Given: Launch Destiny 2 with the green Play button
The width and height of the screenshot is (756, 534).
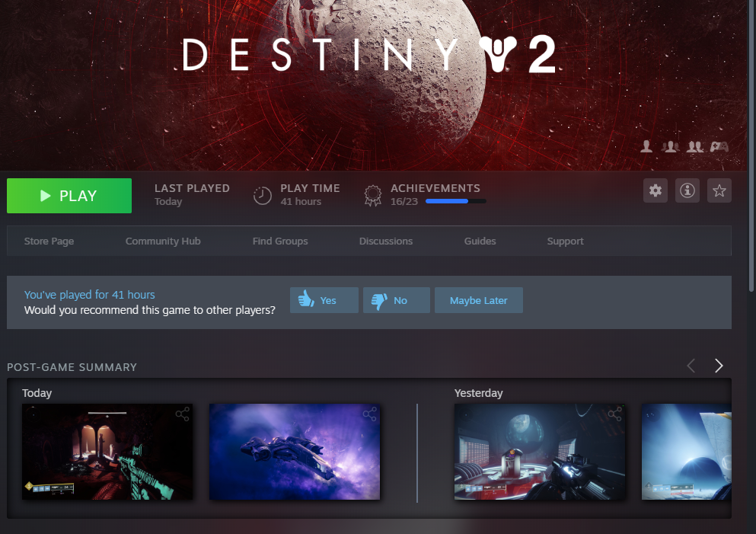Looking at the screenshot, I should pyautogui.click(x=69, y=196).
